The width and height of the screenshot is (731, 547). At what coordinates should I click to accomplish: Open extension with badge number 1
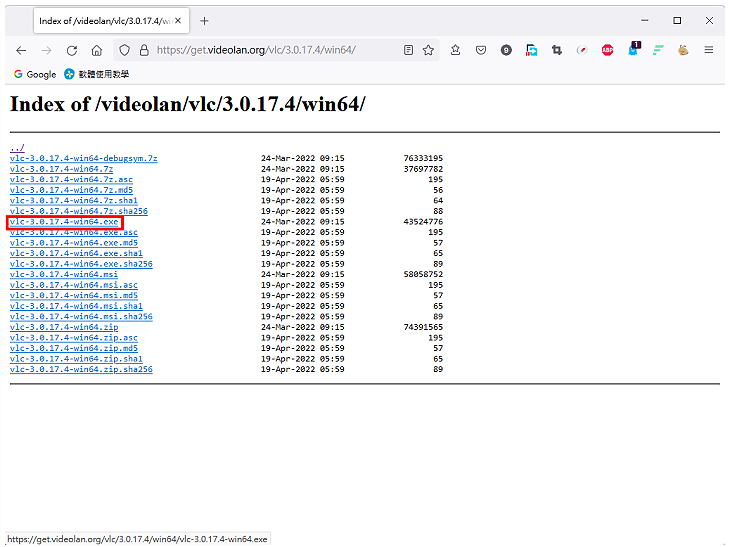point(634,49)
